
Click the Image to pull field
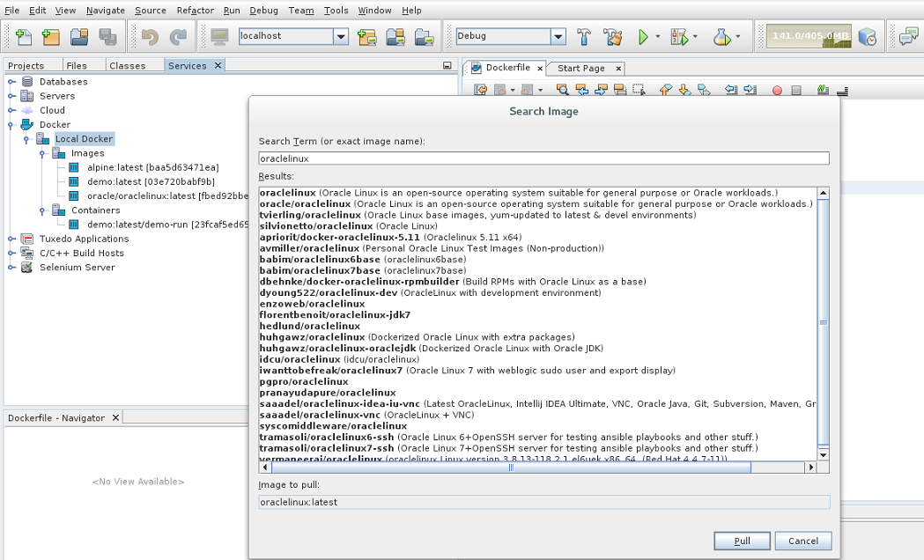tap(543, 502)
